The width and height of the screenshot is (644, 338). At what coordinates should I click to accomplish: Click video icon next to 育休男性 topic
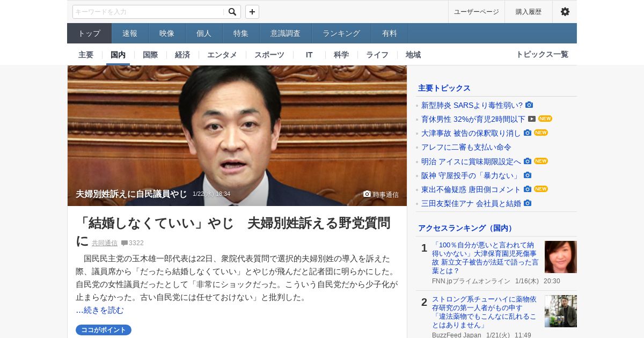tap(532, 119)
